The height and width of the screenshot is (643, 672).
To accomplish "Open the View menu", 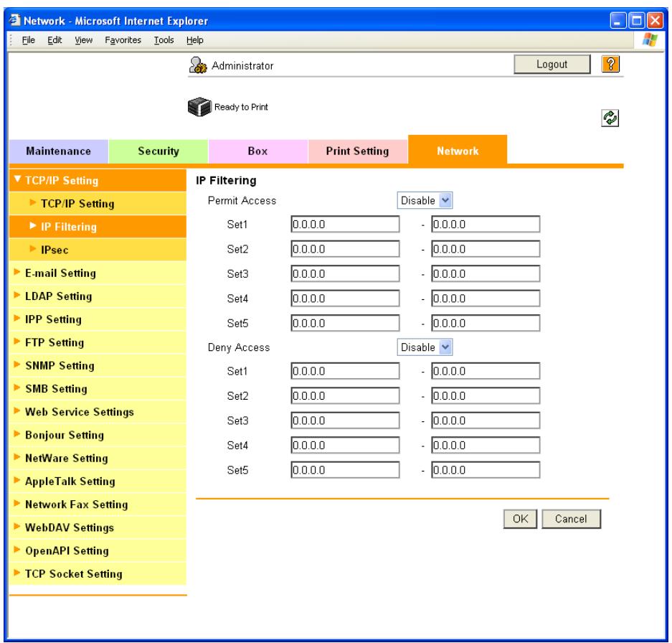I will pyautogui.click(x=84, y=40).
